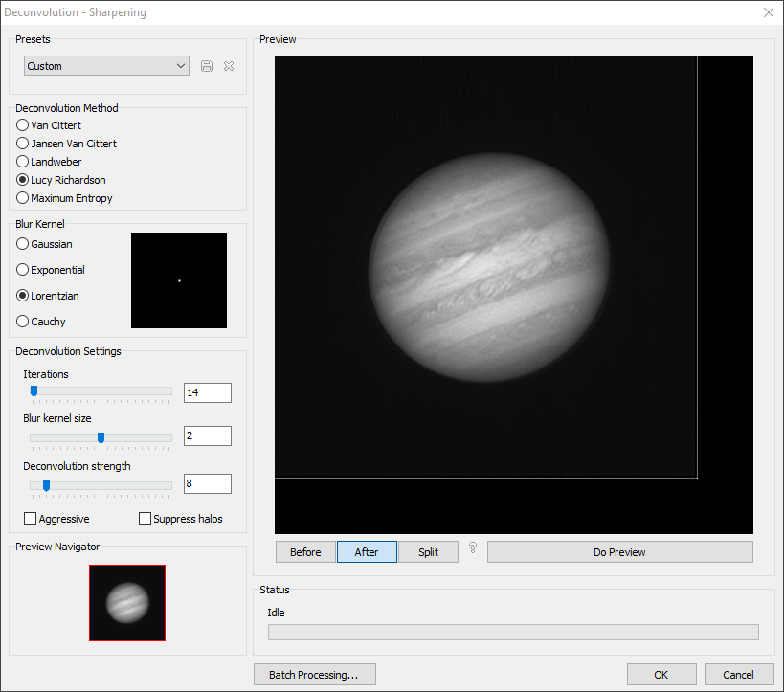This screenshot has width=784, height=692.
Task: Click the save preset floppy disk icon
Action: 207,66
